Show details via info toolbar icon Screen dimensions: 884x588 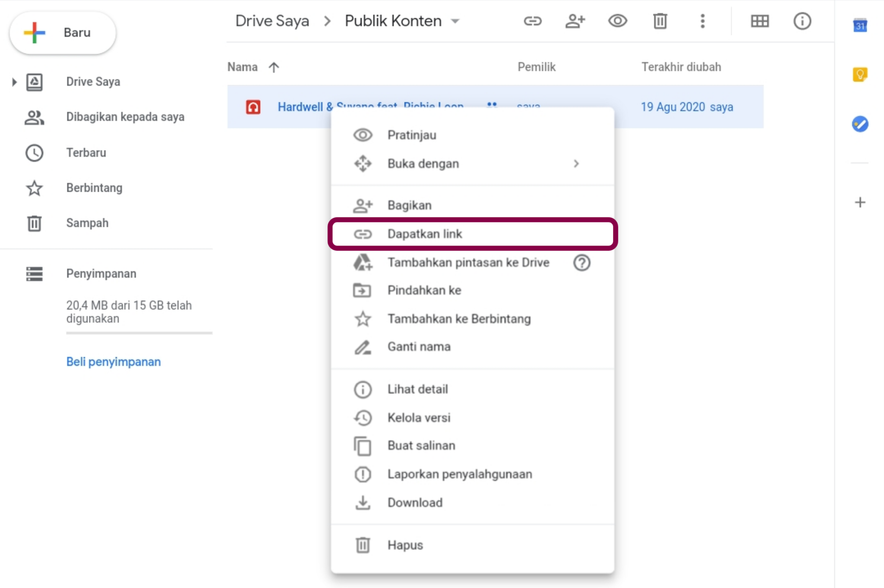pyautogui.click(x=802, y=21)
